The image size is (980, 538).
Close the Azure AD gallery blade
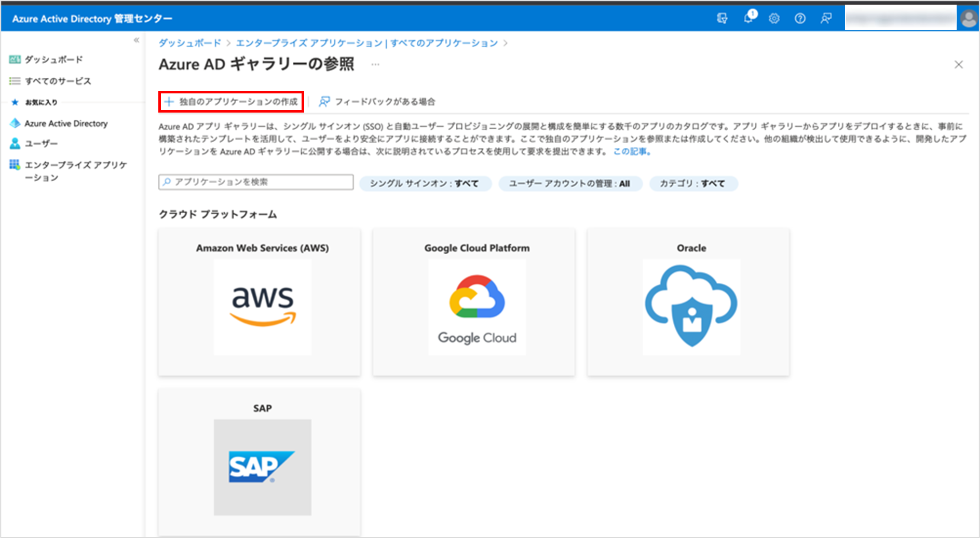959,64
